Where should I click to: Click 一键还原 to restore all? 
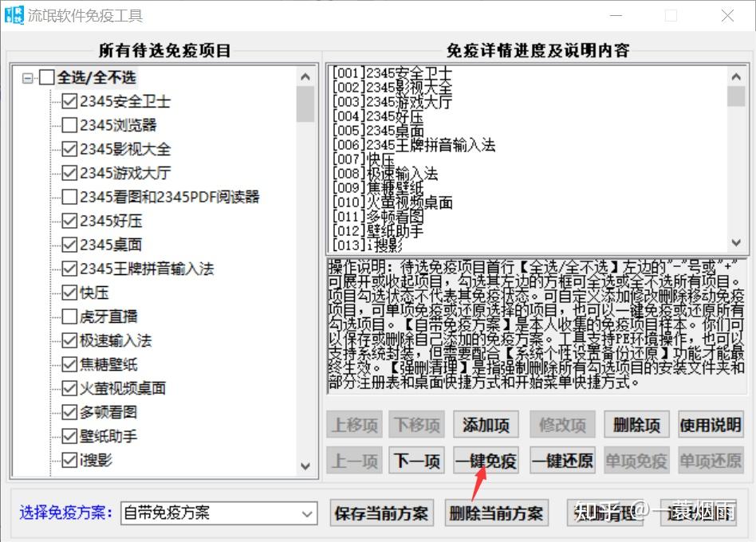[x=563, y=461]
